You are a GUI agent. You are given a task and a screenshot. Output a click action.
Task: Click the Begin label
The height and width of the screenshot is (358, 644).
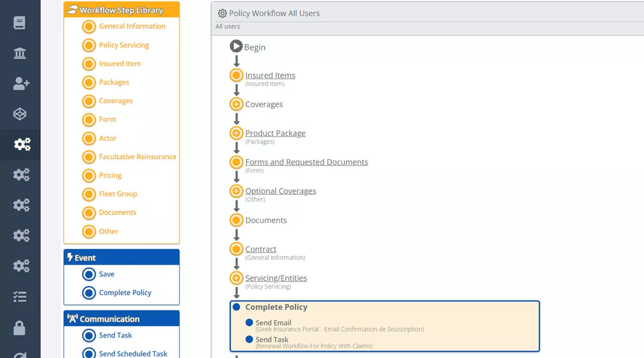[255, 47]
